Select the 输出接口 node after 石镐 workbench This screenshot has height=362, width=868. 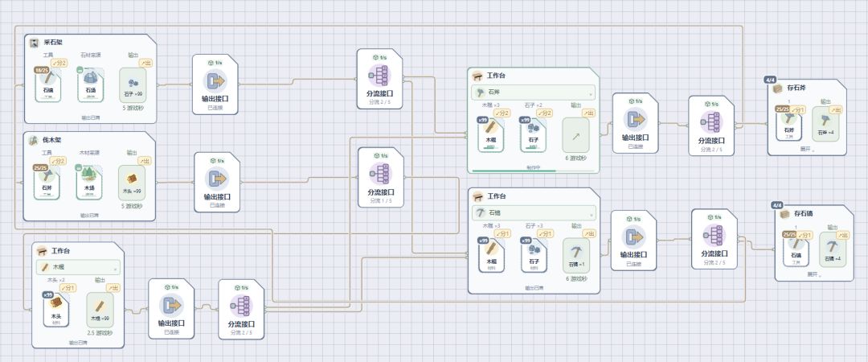[x=634, y=240]
